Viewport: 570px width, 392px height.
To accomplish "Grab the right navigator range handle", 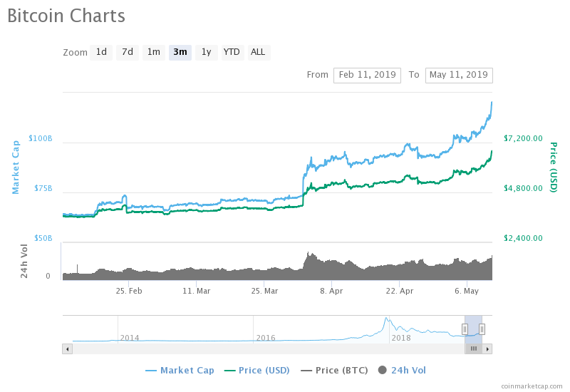I will (482, 329).
